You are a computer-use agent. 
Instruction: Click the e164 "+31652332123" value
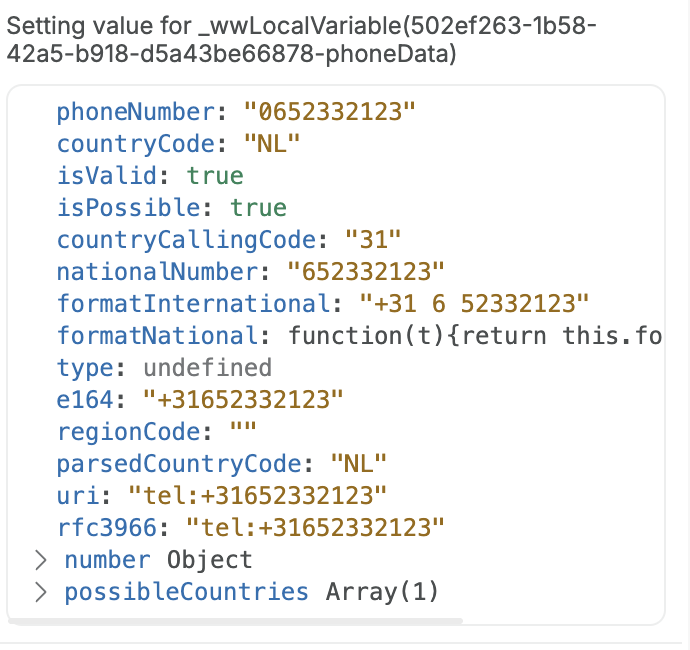coord(243,400)
